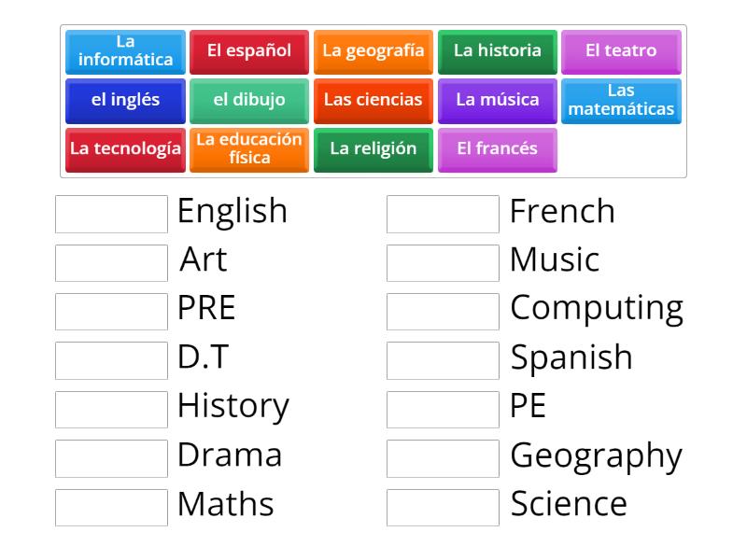The width and height of the screenshot is (747, 560).
Task: Pick the 'El francés' tile
Action: point(498,149)
